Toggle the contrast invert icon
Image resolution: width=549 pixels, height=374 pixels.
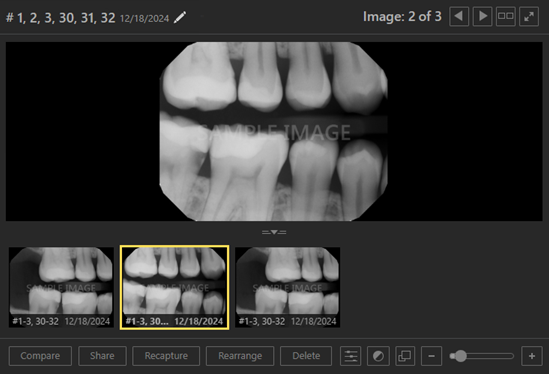tap(378, 356)
